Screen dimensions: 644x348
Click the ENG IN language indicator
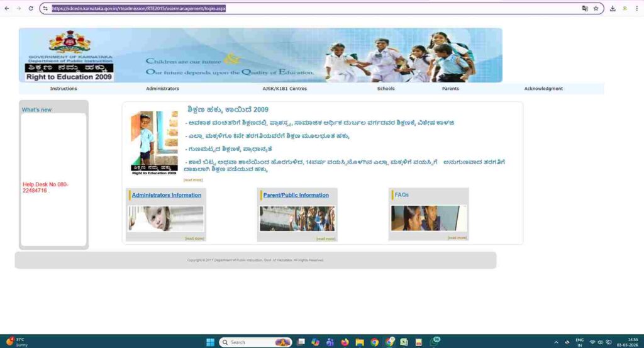[579, 342]
